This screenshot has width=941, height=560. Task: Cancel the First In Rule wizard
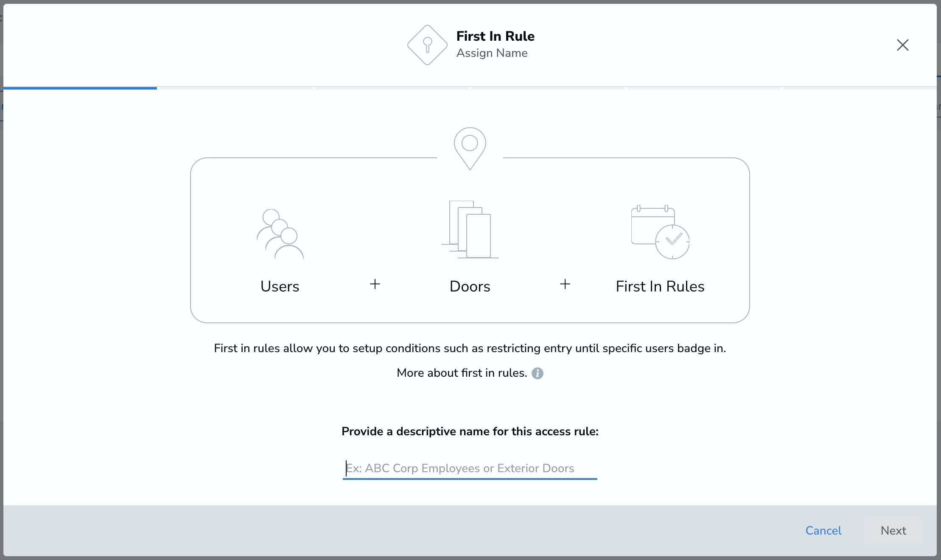[823, 531]
